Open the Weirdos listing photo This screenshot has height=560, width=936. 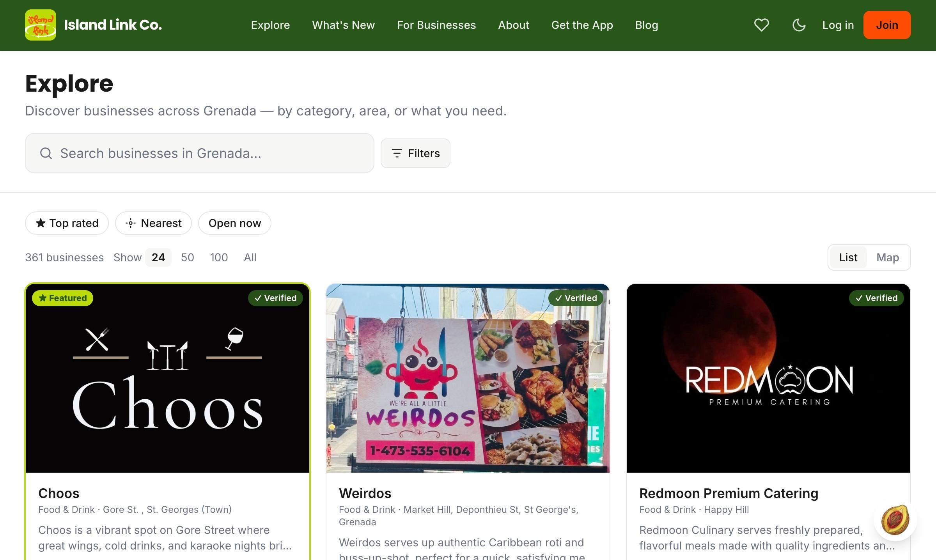pos(468,378)
